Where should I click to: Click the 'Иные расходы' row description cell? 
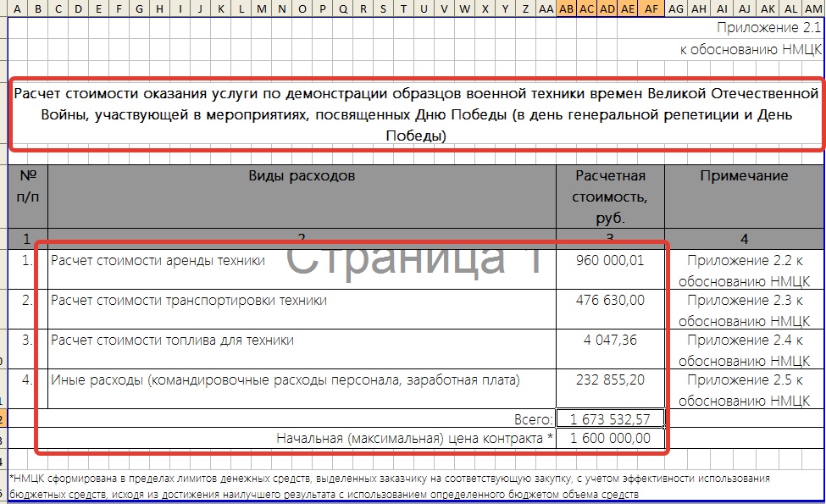click(x=285, y=380)
